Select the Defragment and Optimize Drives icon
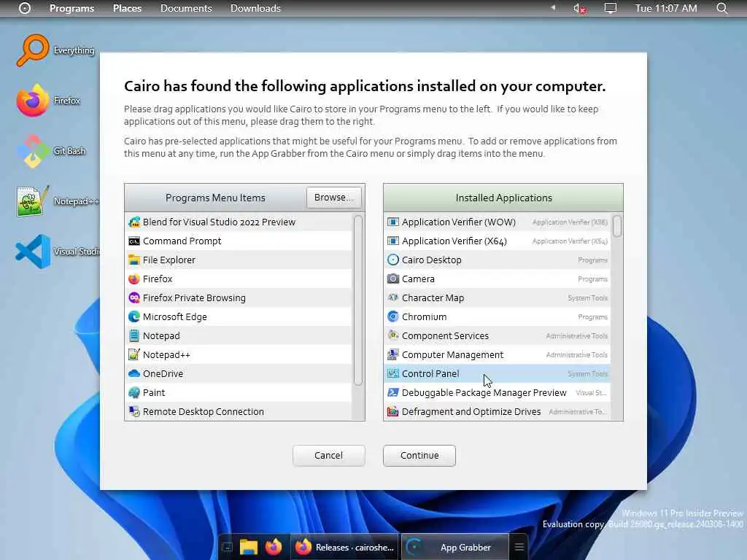The height and width of the screenshot is (560, 747). (x=393, y=411)
